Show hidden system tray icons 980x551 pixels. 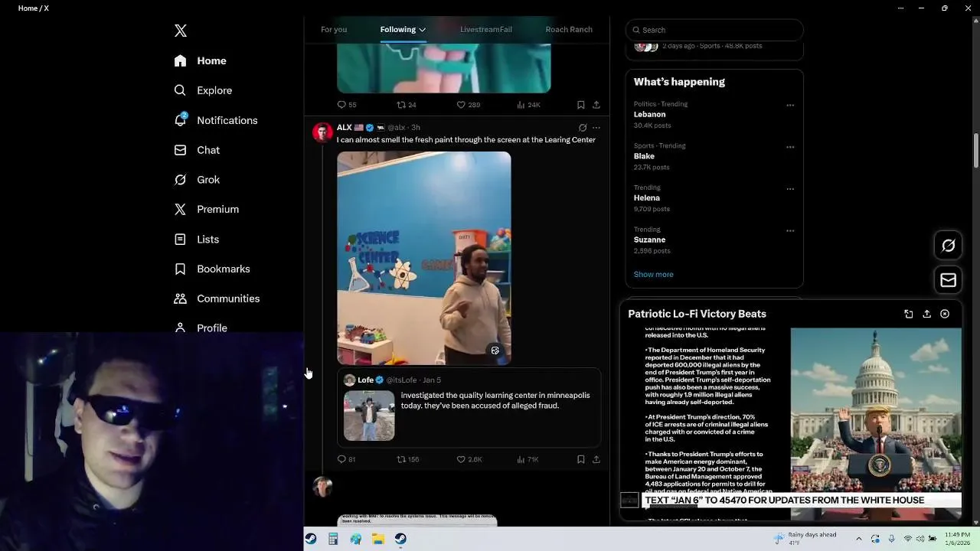[x=858, y=539]
